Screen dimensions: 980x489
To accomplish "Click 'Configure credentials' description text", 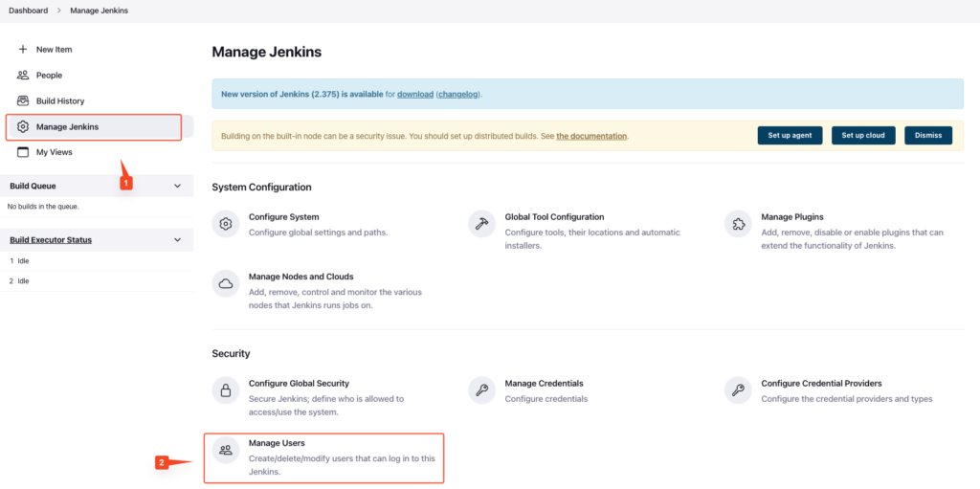I will [546, 399].
